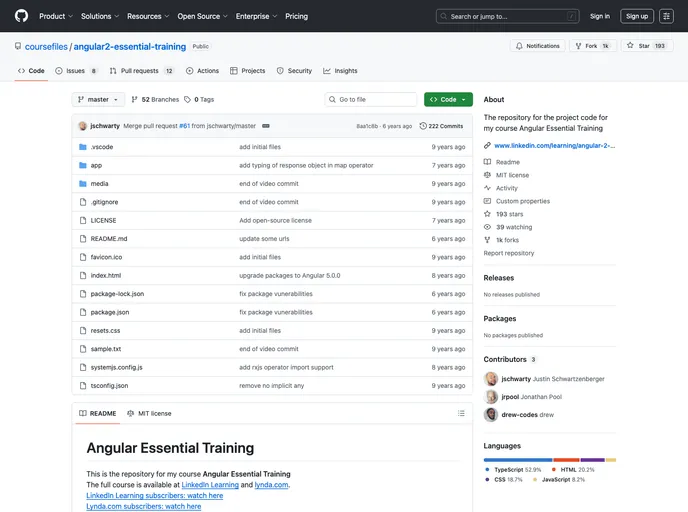Screen dimensions: 688x512
Task: Click file icon beside LICENSE
Action: [x=82, y=220]
